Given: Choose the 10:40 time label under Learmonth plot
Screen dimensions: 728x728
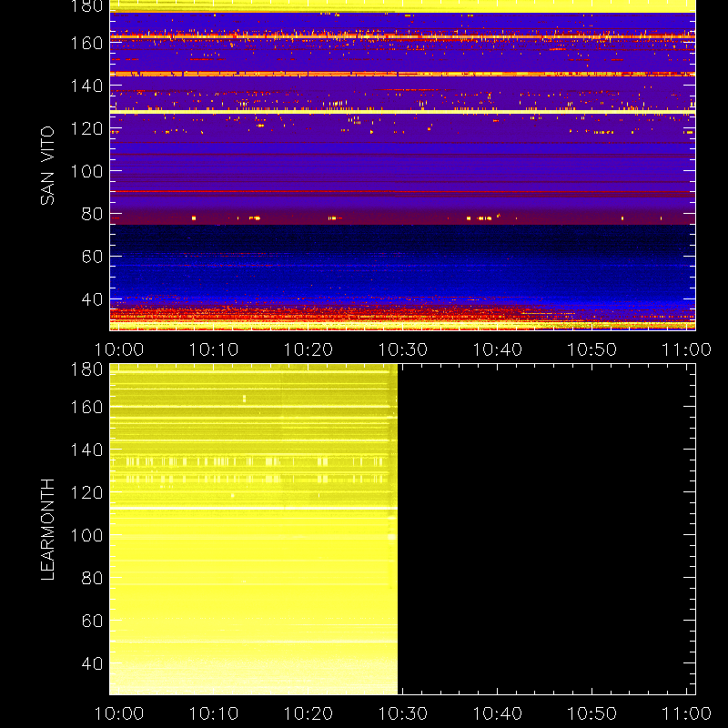Looking at the screenshot, I should point(497,713).
